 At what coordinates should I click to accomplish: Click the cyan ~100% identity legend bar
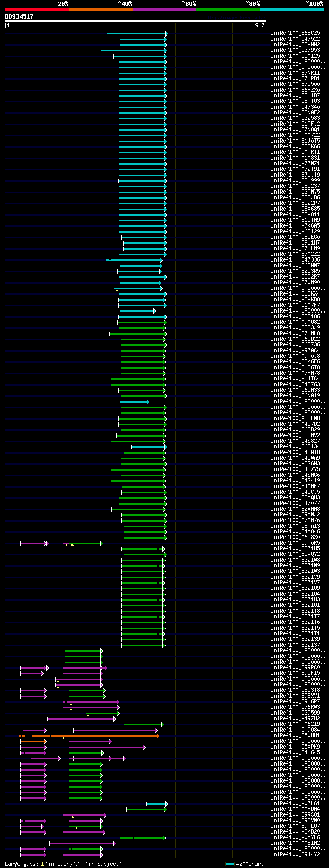[292, 9]
